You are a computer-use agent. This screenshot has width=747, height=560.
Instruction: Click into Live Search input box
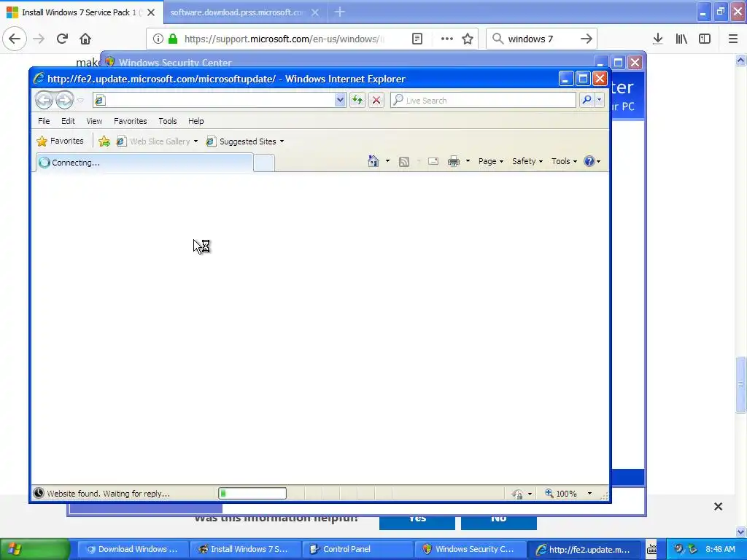tap(484, 100)
